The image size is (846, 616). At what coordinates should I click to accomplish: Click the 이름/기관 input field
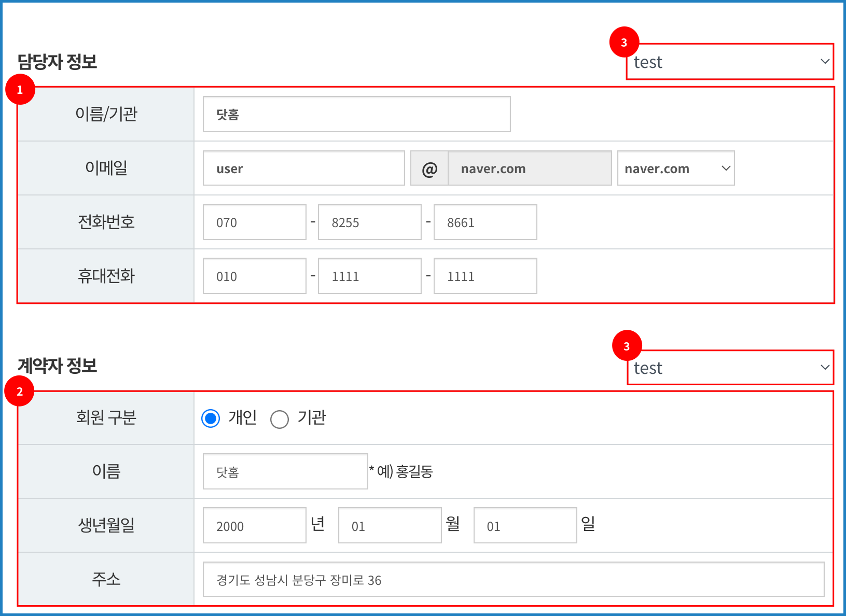(x=356, y=114)
